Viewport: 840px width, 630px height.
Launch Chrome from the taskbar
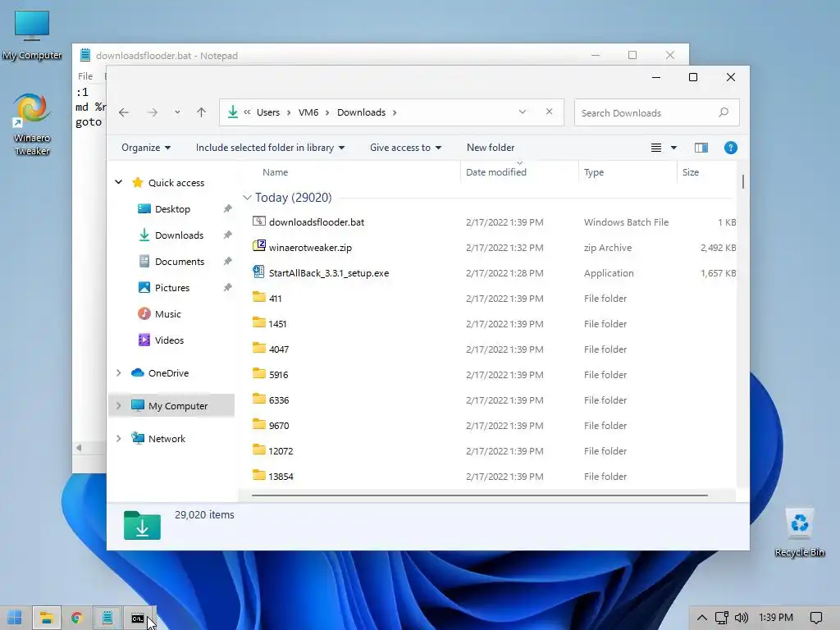click(76, 618)
